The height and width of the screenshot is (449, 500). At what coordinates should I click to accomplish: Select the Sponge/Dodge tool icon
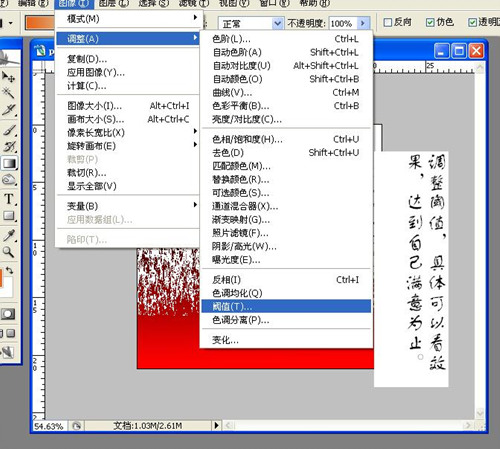(9, 180)
